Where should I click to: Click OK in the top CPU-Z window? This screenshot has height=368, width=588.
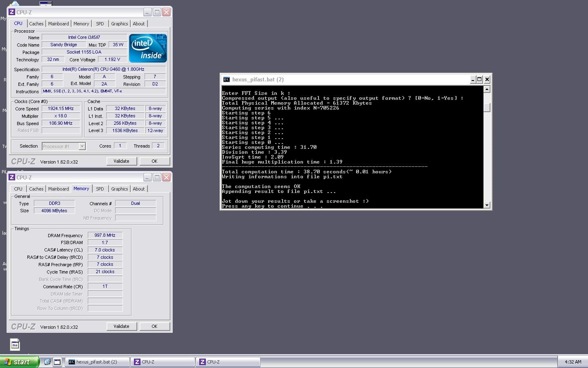click(x=154, y=161)
